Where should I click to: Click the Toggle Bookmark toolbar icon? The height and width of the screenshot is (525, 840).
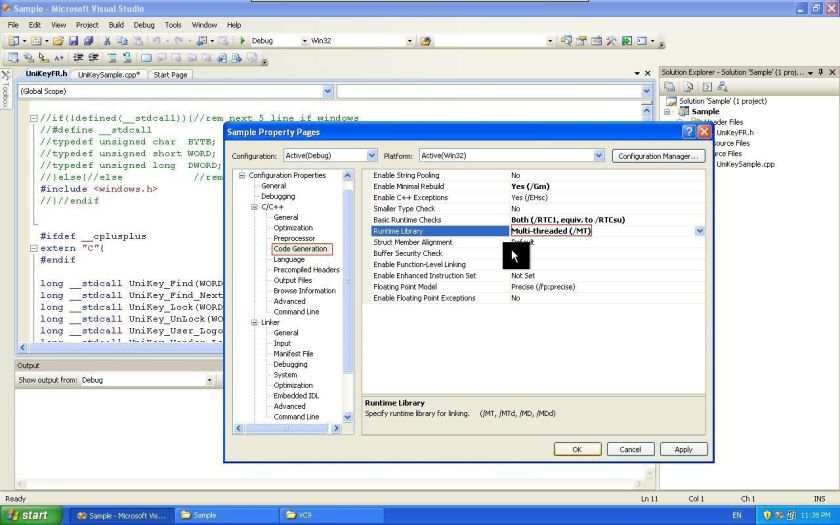[146, 57]
